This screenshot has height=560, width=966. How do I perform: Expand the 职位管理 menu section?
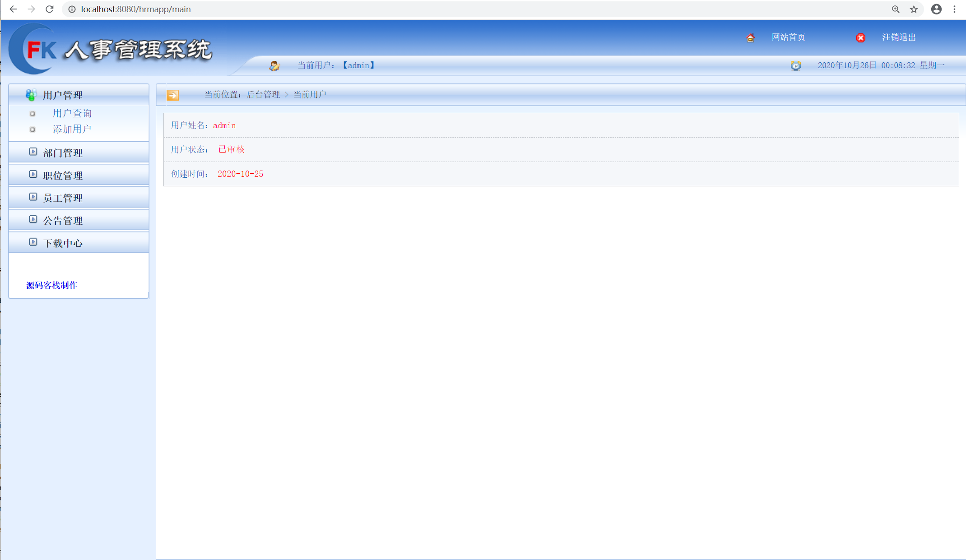63,176
